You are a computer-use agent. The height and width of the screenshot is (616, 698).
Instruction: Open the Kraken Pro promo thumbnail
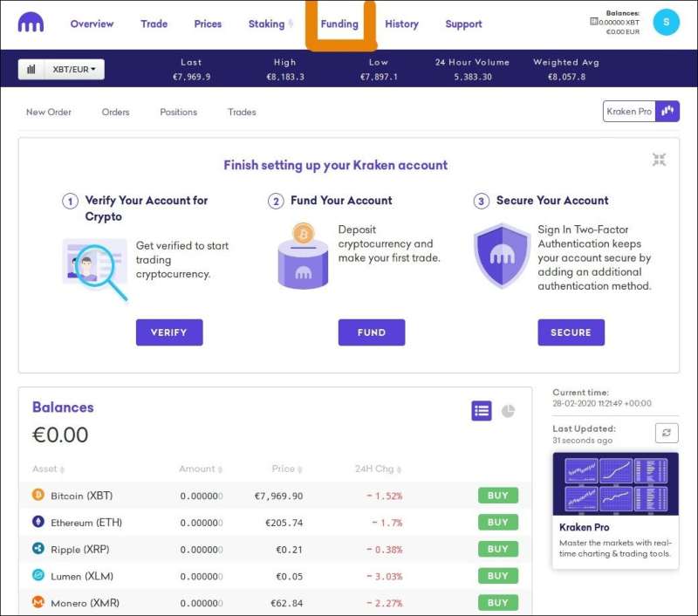pos(615,483)
